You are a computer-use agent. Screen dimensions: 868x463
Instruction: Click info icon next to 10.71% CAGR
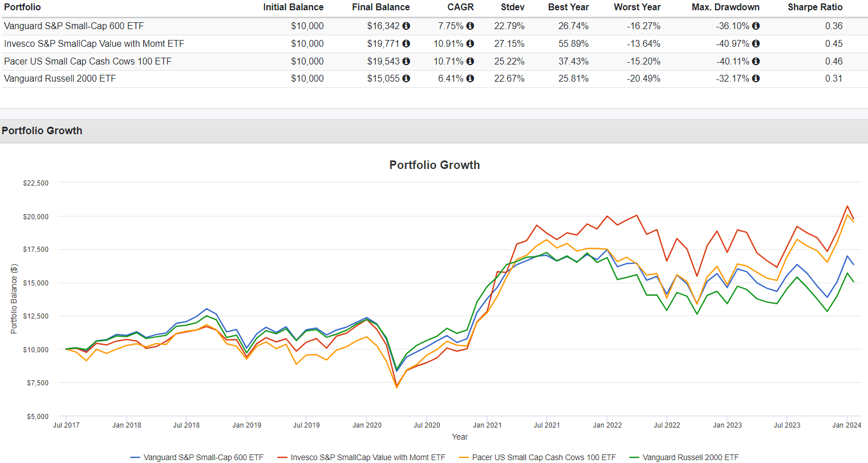(470, 61)
